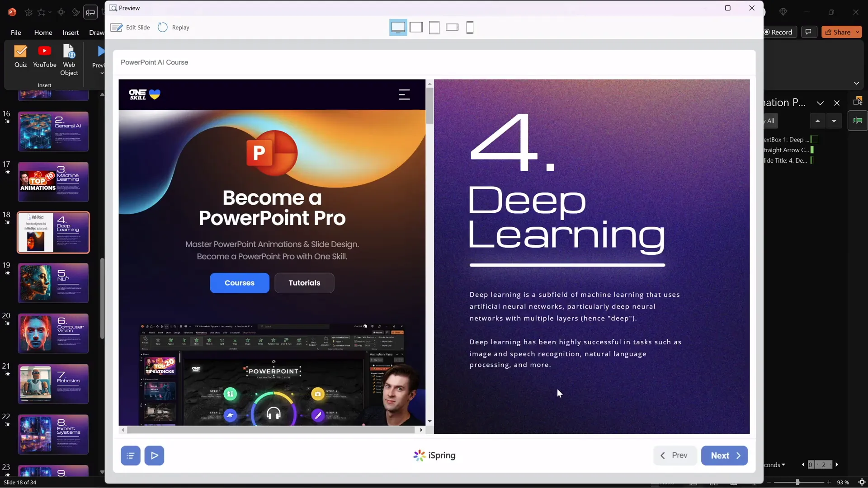868x488 pixels.
Task: Open the File menu
Action: click(16, 33)
